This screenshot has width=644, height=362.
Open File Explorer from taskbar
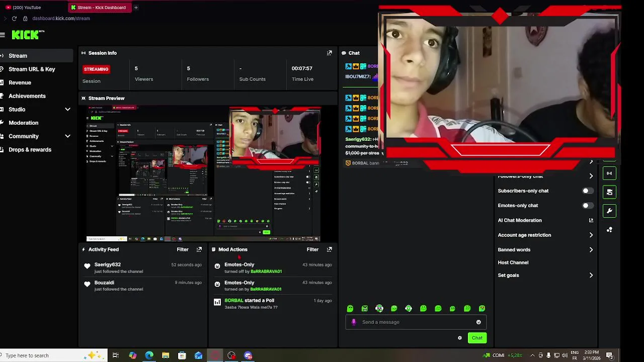point(166,355)
